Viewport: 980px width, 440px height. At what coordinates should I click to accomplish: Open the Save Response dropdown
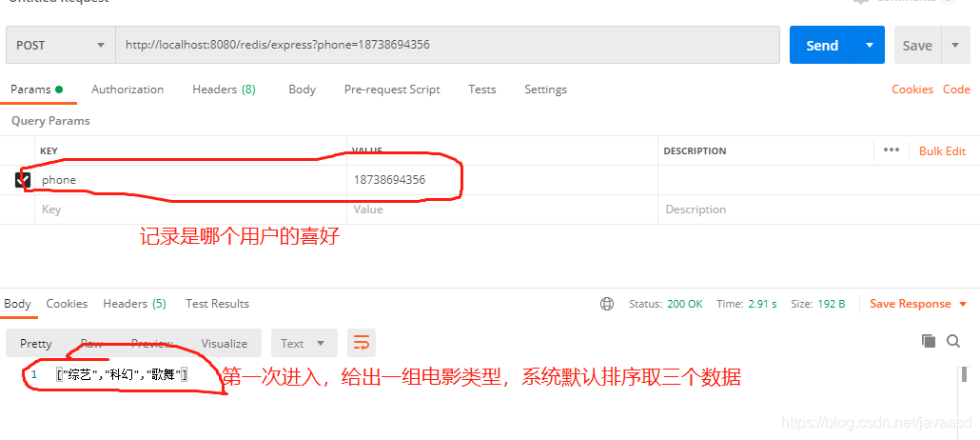tap(919, 304)
